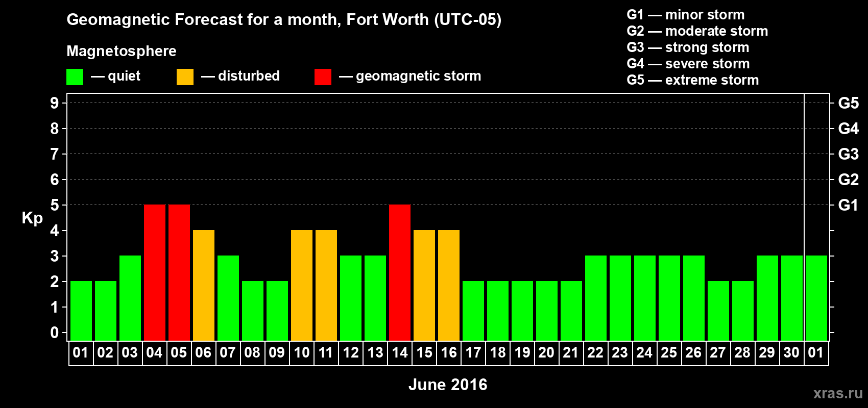This screenshot has height=408, width=868.
Task: Click the 'G5 — extreme storm' legend line
Action: pos(693,80)
